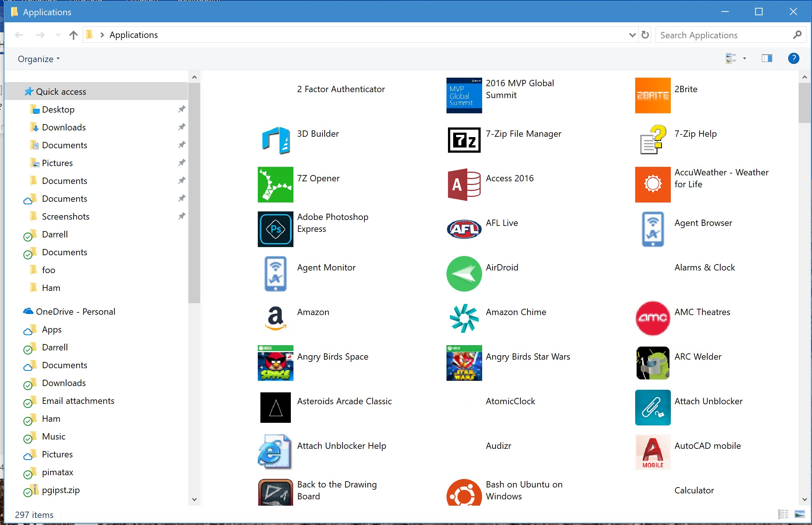Viewport: 812px width, 525px height.
Task: Expand the change view options arrow
Action: pos(744,58)
